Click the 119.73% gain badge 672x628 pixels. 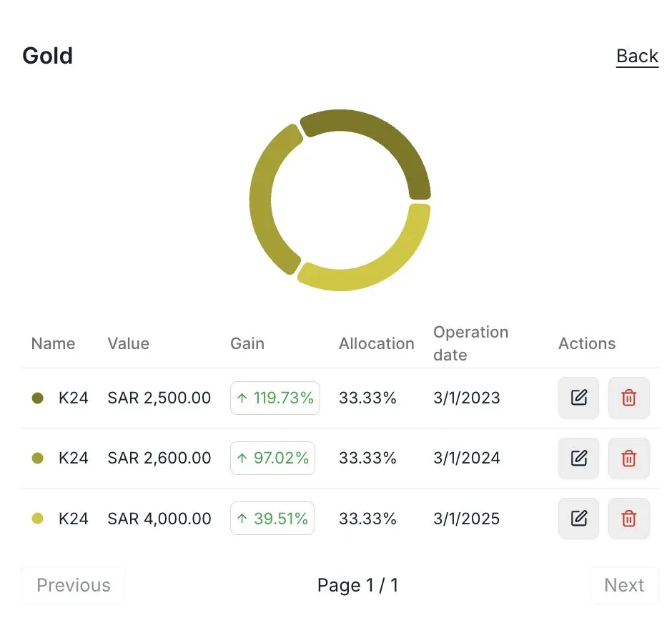tap(275, 398)
